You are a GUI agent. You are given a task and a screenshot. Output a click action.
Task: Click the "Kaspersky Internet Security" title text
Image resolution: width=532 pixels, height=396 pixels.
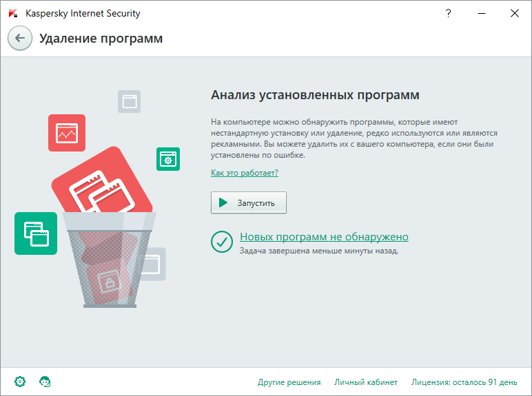point(83,14)
